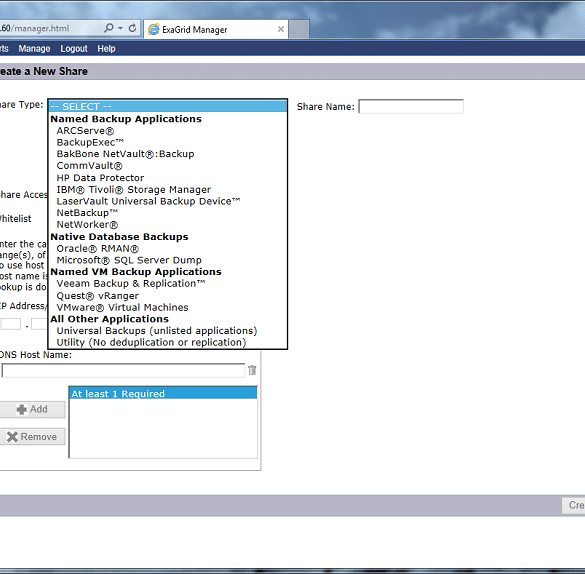Open the Help menu

[x=106, y=49]
